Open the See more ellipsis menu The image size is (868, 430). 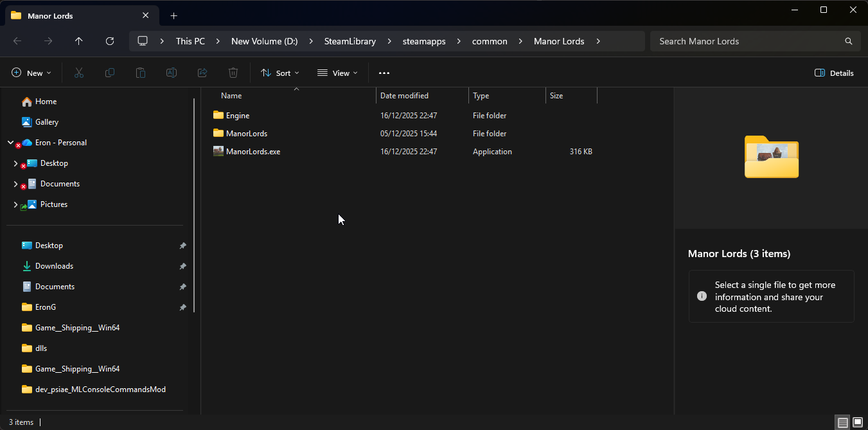coord(384,73)
